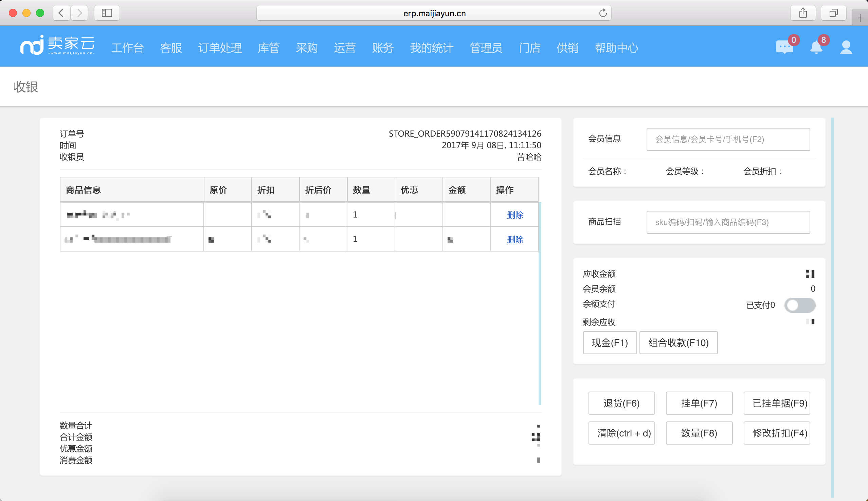Click the cashier name 苦哈哈
This screenshot has height=501, width=868.
click(529, 157)
